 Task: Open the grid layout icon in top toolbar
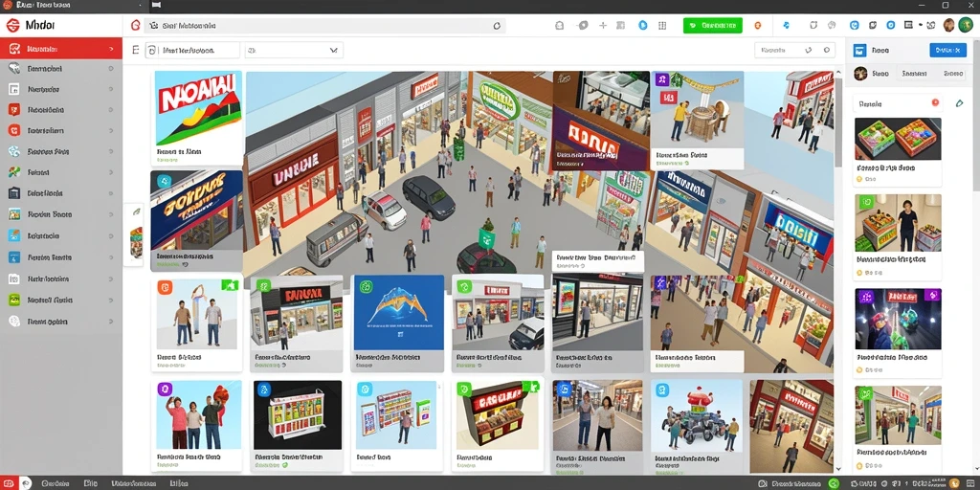tap(661, 26)
